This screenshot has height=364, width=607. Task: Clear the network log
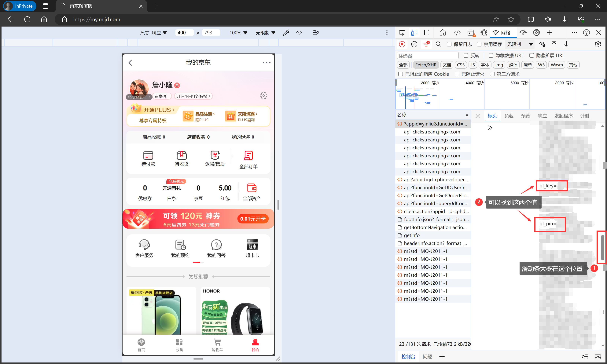[414, 44]
